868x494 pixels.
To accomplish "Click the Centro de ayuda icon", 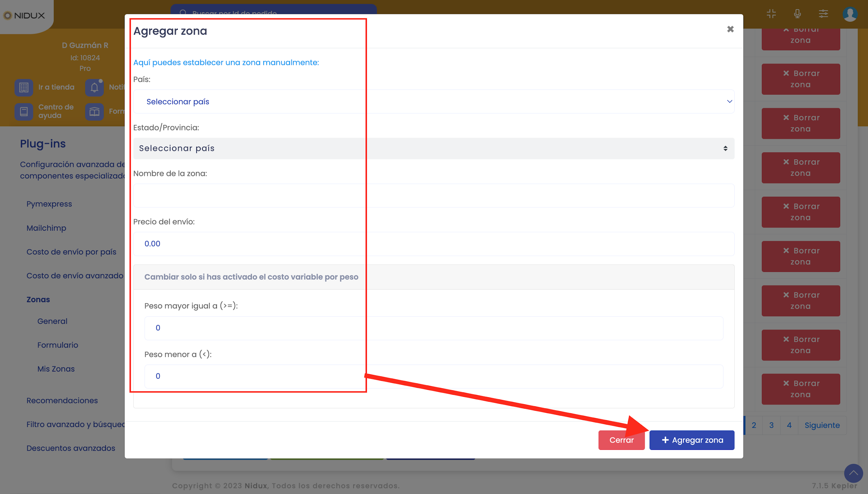I will click(24, 112).
